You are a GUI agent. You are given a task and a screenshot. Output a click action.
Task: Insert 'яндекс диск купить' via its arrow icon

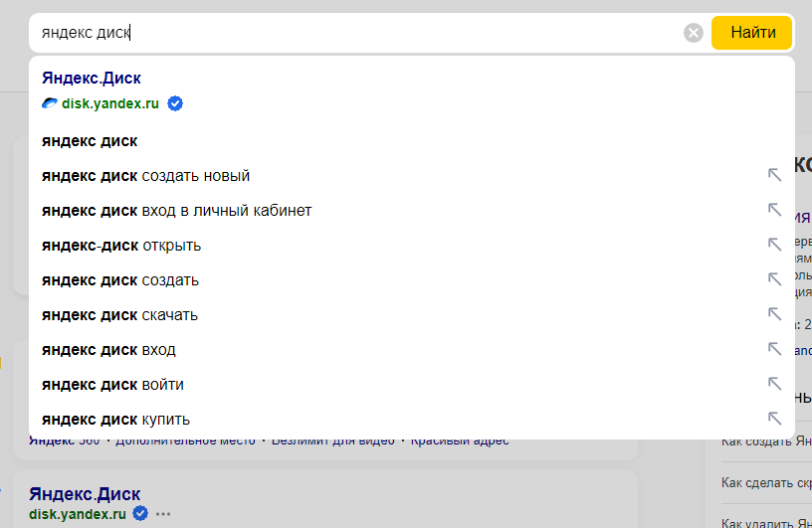click(x=774, y=418)
